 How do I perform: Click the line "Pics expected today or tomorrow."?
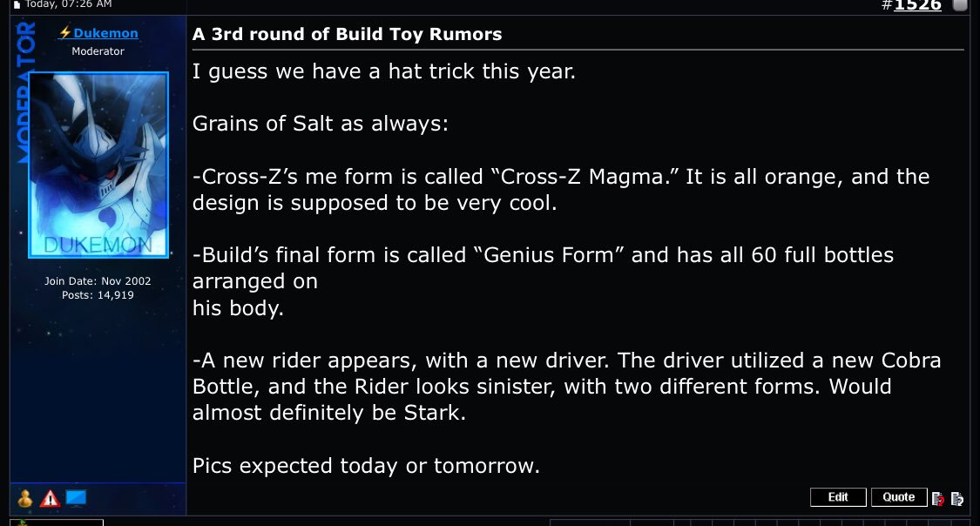(x=366, y=466)
